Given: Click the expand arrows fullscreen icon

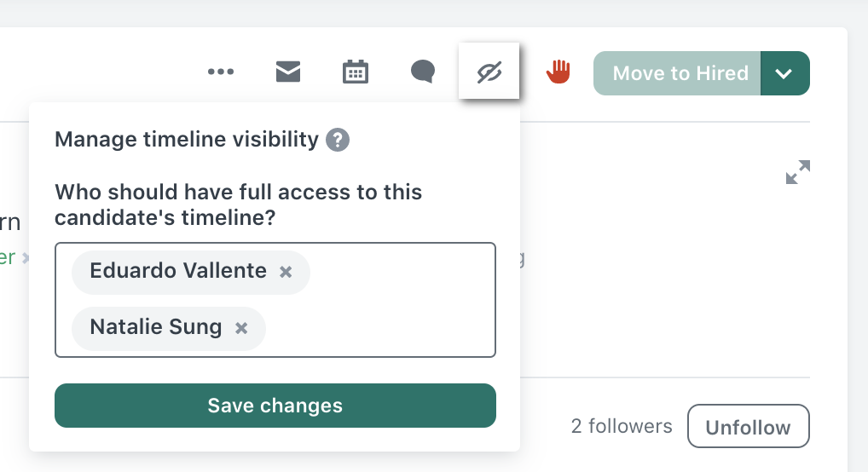Looking at the screenshot, I should point(798,172).
